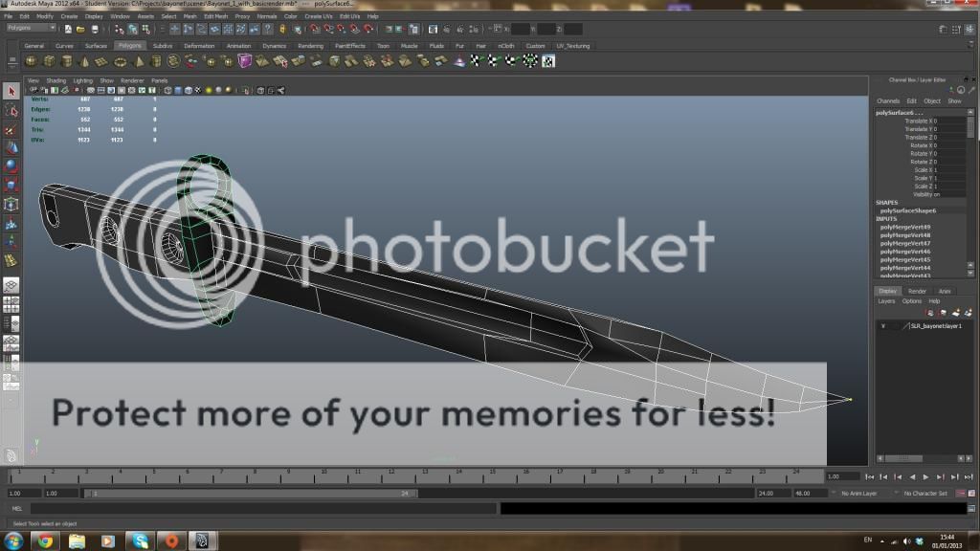
Task: Open the Polygons menu set dropdown
Action: coord(32,28)
